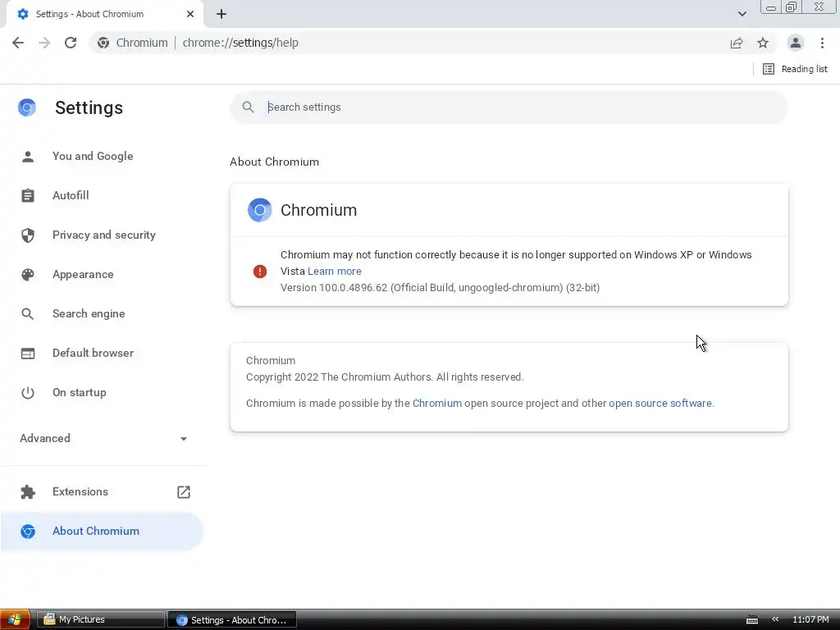The height and width of the screenshot is (630, 840).
Task: Open the Windows Start button
Action: (x=15, y=620)
